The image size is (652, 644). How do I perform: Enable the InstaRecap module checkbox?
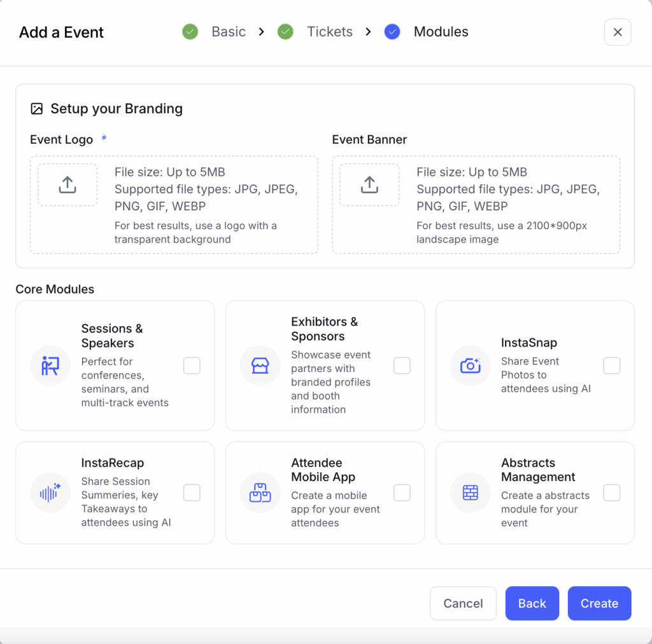pos(192,492)
